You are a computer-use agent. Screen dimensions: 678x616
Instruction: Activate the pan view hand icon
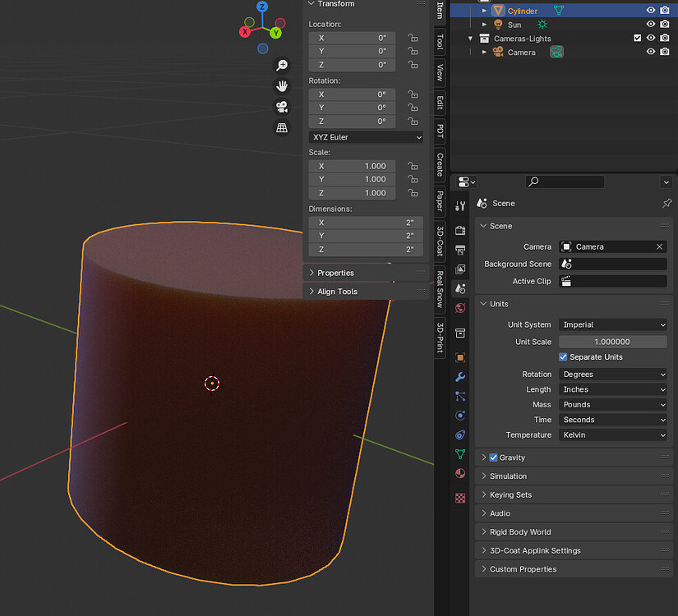tap(282, 86)
